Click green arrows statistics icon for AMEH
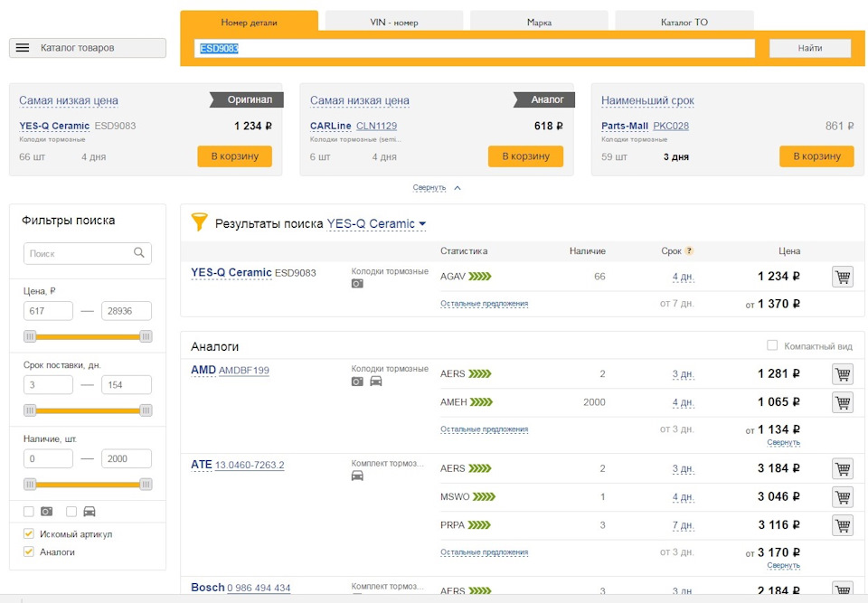This screenshot has height=603, width=868. tap(482, 402)
